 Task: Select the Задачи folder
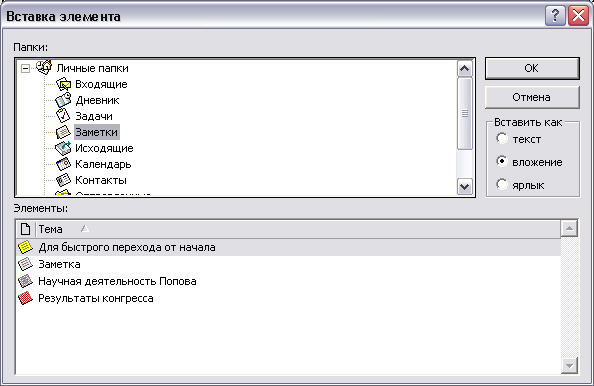(94, 116)
